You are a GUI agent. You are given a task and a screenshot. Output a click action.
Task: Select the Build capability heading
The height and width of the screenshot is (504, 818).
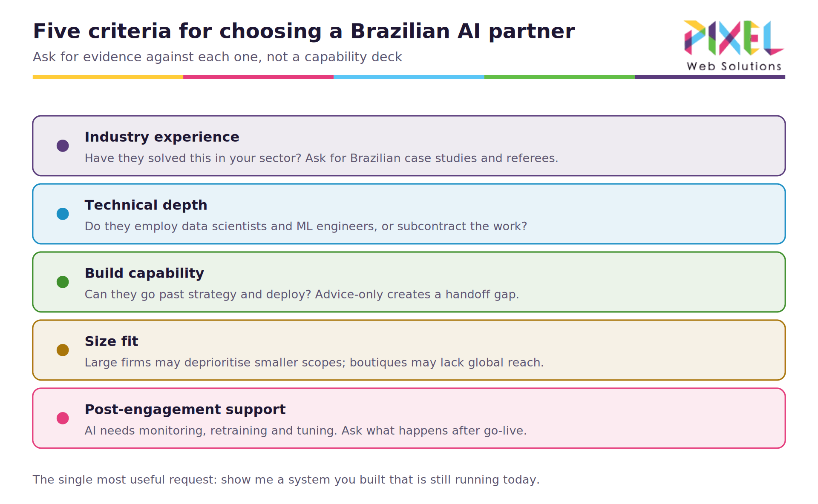(144, 273)
